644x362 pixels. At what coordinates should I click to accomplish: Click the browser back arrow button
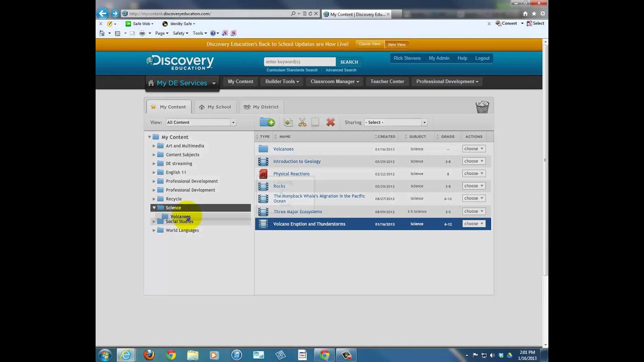point(103,14)
